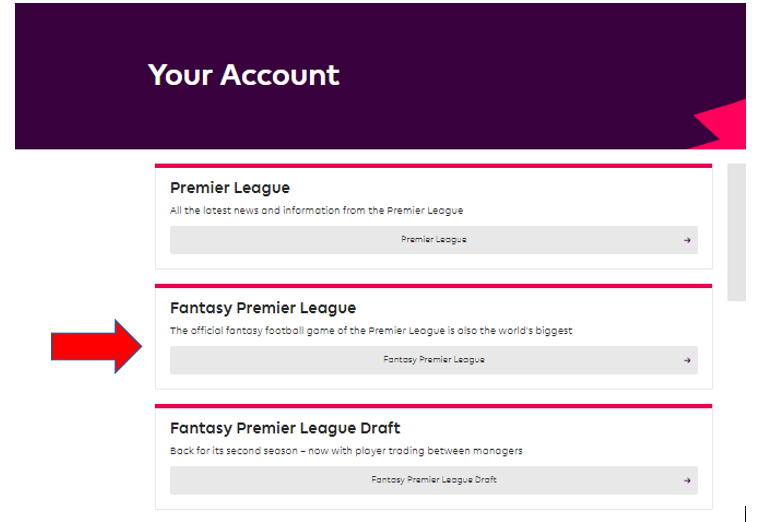Select the bold Fantasy Premier League Draft heading
758x522 pixels.
pyautogui.click(x=285, y=428)
